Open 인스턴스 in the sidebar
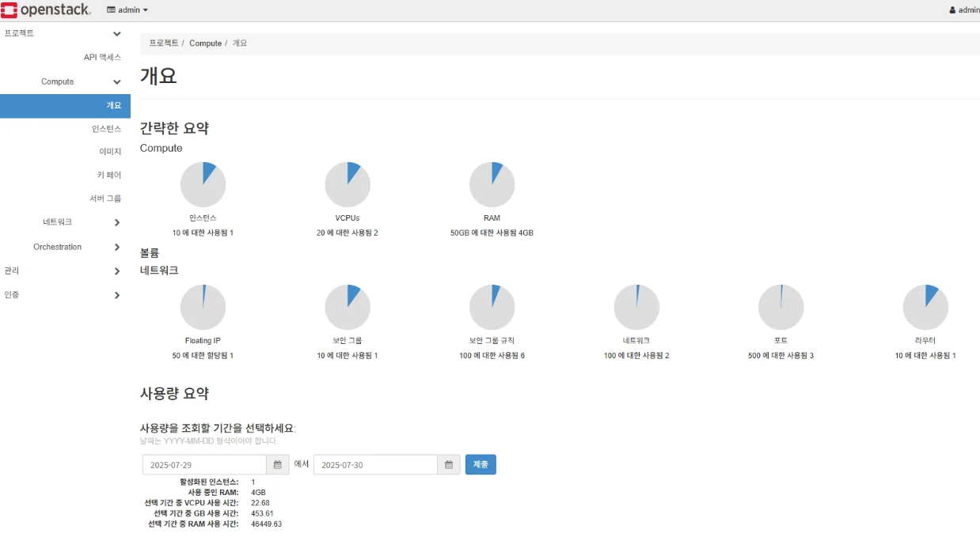The height and width of the screenshot is (537, 980). coord(106,128)
